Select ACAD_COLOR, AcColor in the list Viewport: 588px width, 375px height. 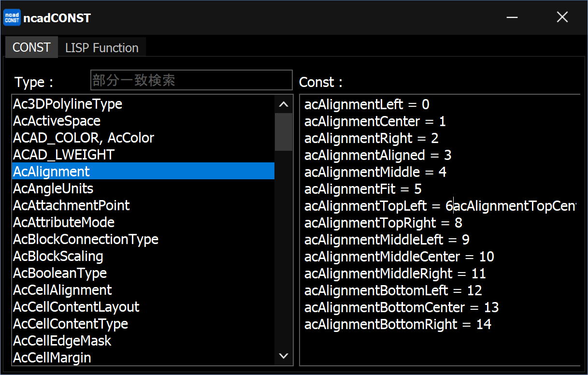(x=143, y=138)
